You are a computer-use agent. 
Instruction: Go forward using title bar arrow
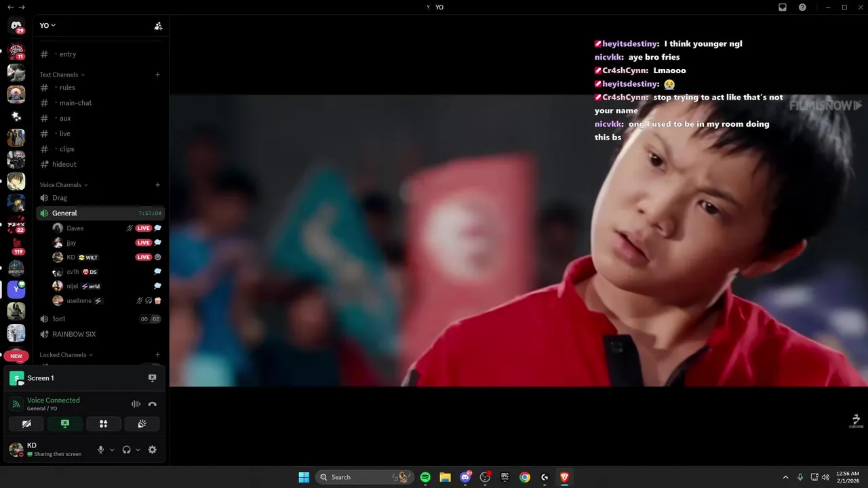click(x=22, y=7)
